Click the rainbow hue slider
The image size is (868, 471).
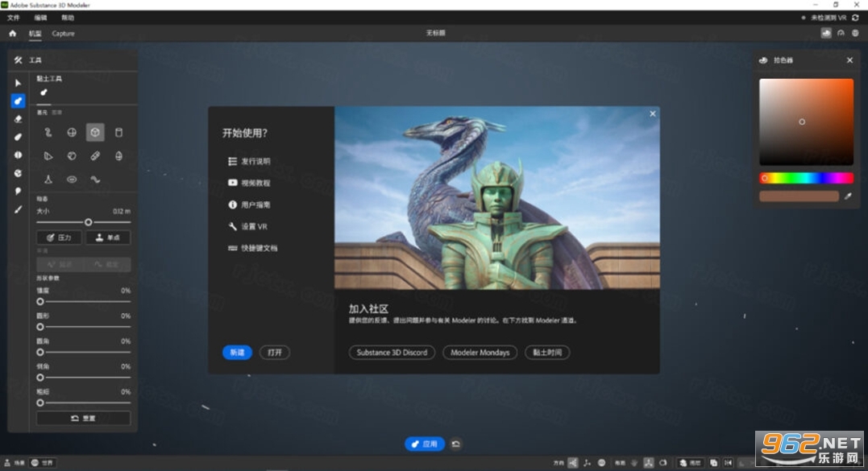pos(806,178)
